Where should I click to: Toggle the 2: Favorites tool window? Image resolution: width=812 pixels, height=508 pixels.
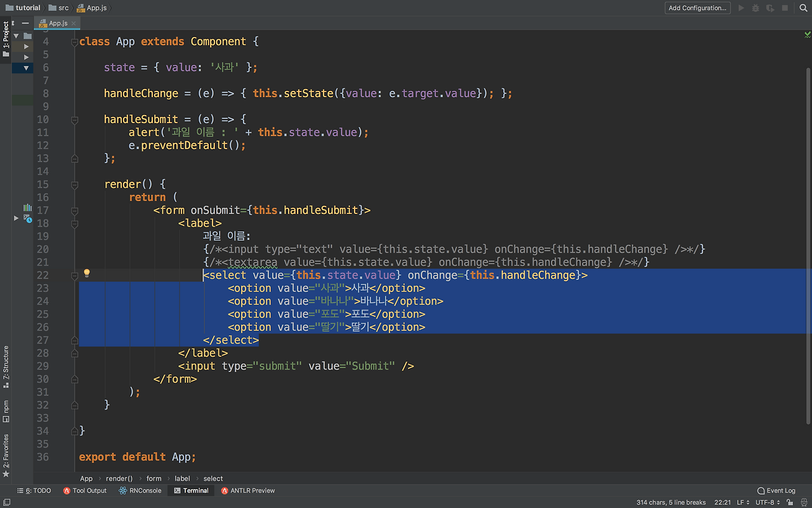coord(6,455)
